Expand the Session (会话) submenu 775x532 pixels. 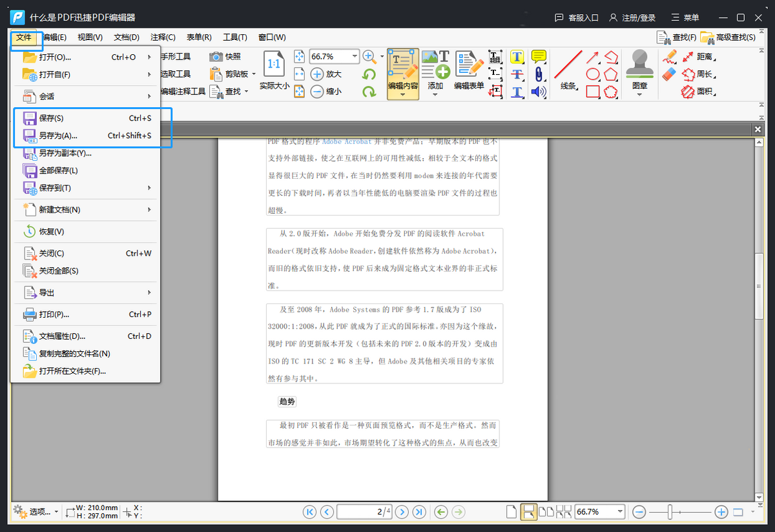point(85,96)
